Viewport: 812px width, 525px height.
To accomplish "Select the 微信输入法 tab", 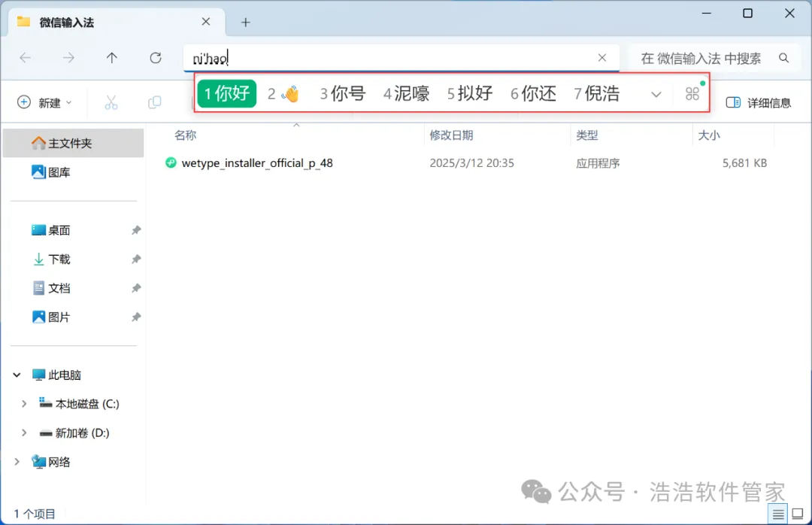I will coord(117,23).
